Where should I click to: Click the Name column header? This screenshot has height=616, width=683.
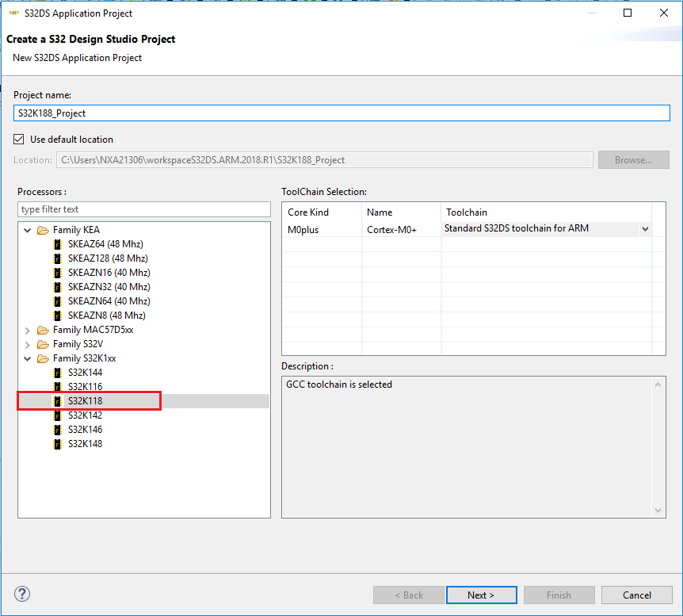tap(401, 212)
